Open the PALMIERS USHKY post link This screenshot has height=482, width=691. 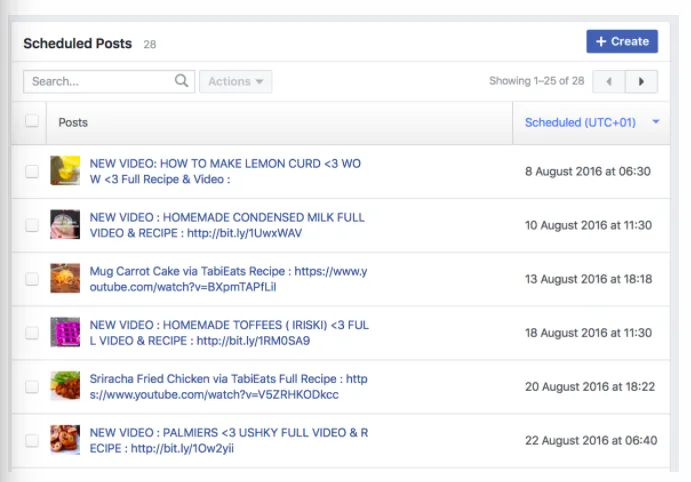[229, 440]
